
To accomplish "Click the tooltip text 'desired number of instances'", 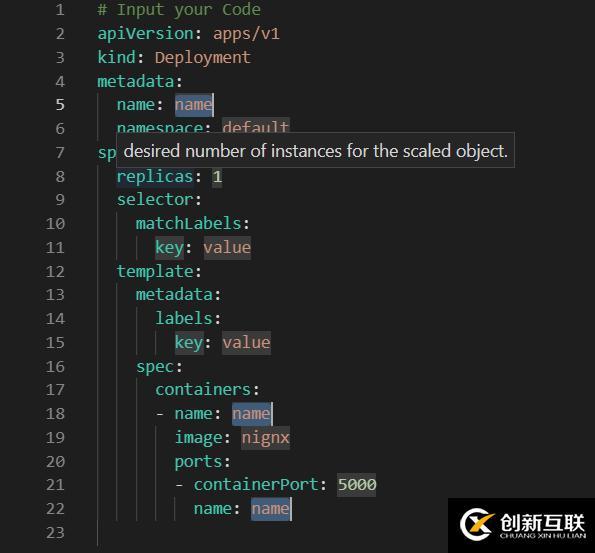I will tap(233, 151).
